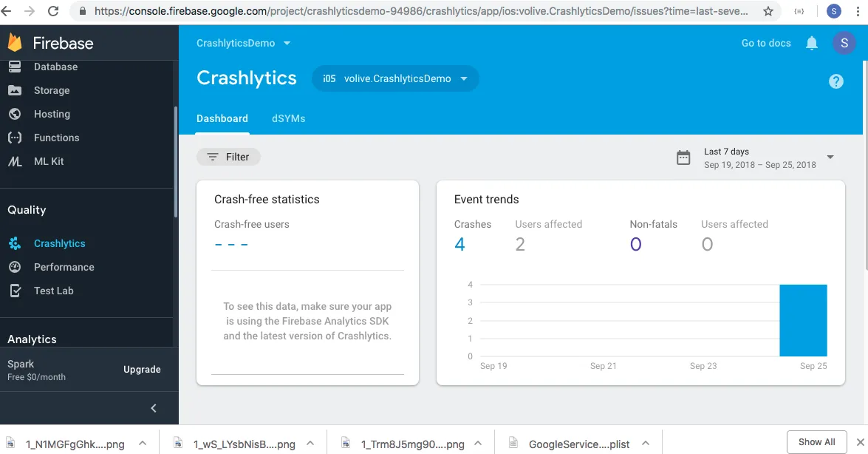Screen dimensions: 868x454
Task: Click the sidebar scrollbar
Action: [176, 161]
